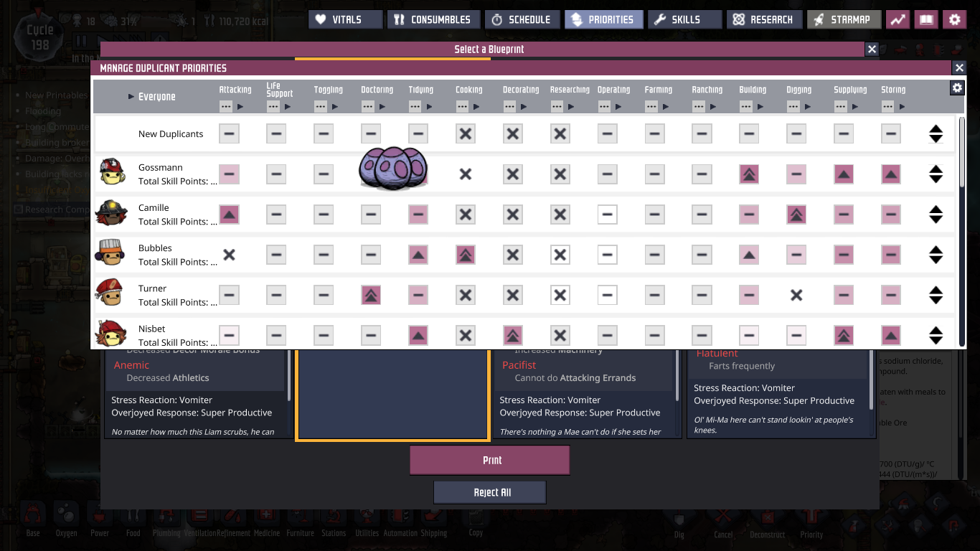The width and height of the screenshot is (980, 551).
Task: Toggle New Duplicants' Researching priority
Action: 560,133
